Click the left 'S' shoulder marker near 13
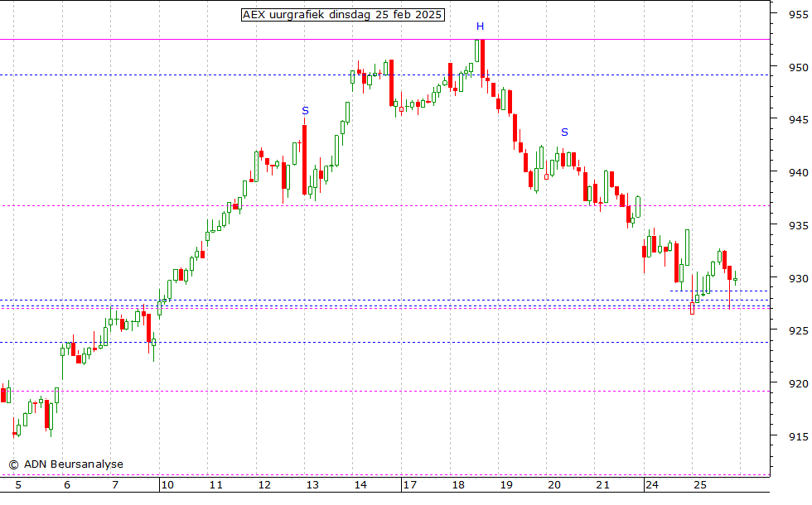812x505 pixels. [x=305, y=111]
